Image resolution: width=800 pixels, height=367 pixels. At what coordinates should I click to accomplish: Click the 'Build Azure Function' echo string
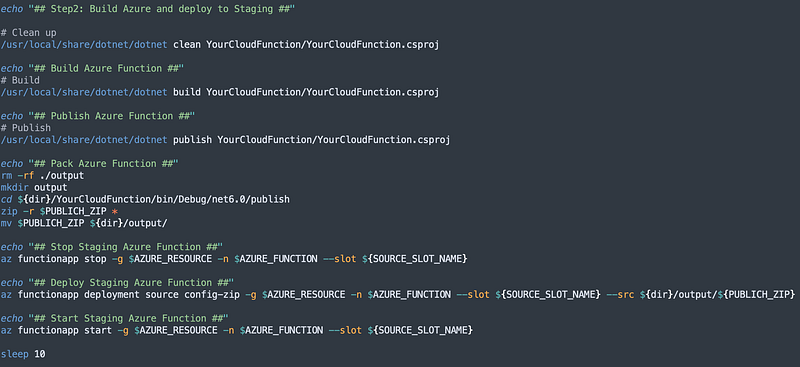[106, 68]
